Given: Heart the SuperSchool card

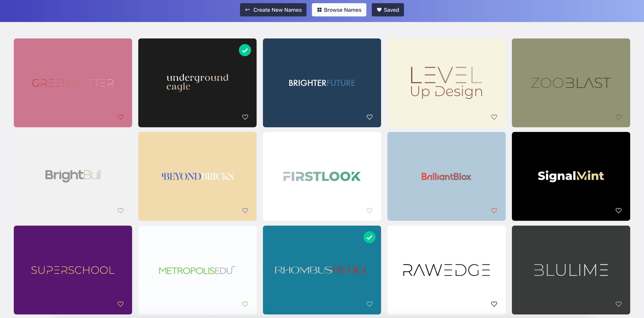Looking at the screenshot, I should [121, 304].
